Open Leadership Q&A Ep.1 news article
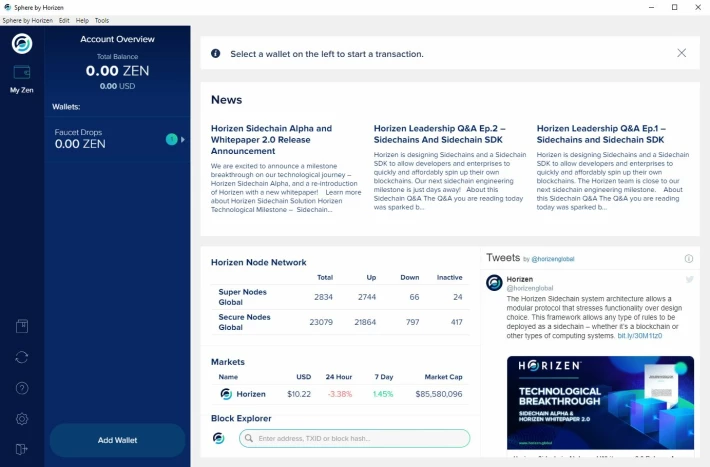710x467 pixels. 601,134
